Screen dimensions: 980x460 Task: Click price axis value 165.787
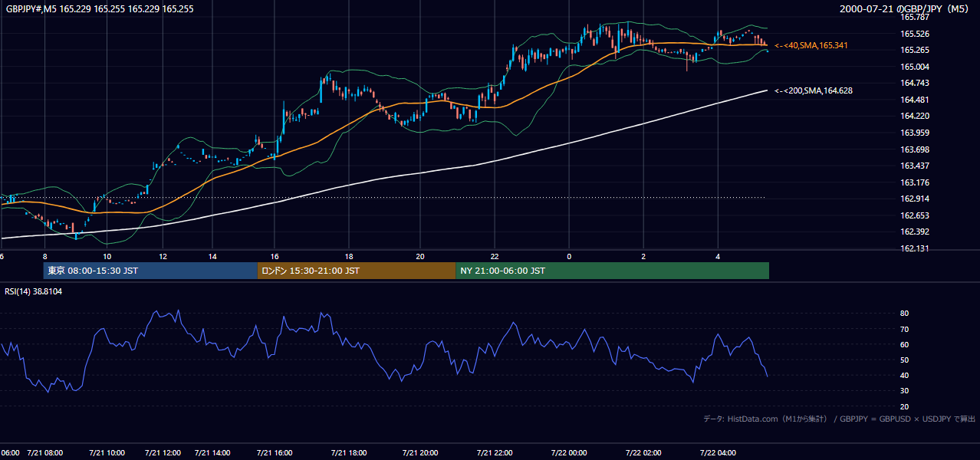[915, 17]
